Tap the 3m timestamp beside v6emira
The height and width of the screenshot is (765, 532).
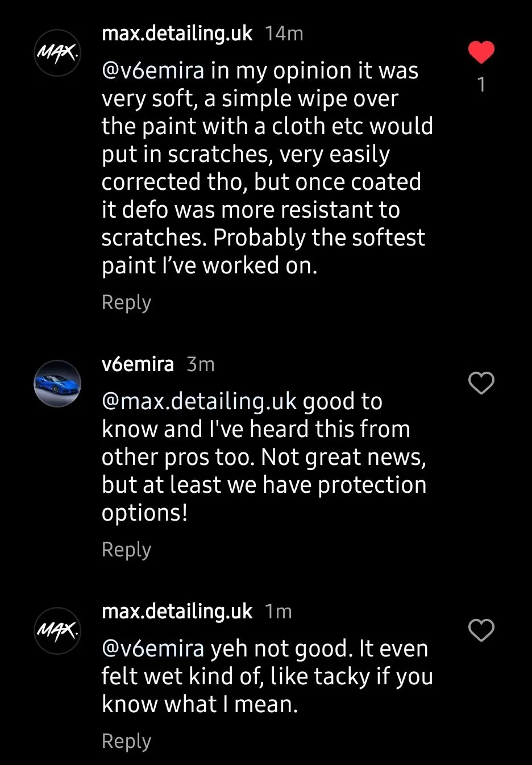tap(201, 364)
